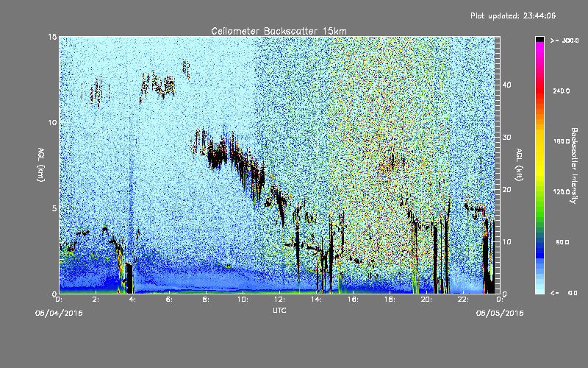Click the "2:" hour tick on the UTC axis

[96, 300]
